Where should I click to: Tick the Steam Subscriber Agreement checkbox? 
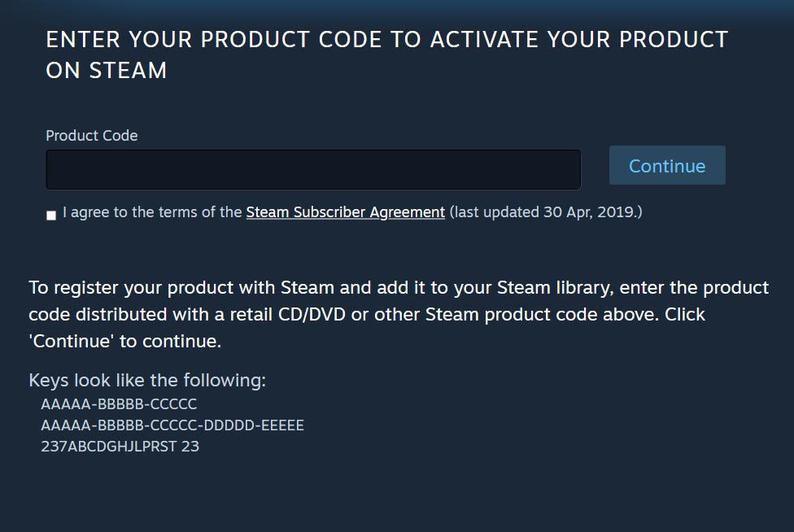tap(51, 215)
